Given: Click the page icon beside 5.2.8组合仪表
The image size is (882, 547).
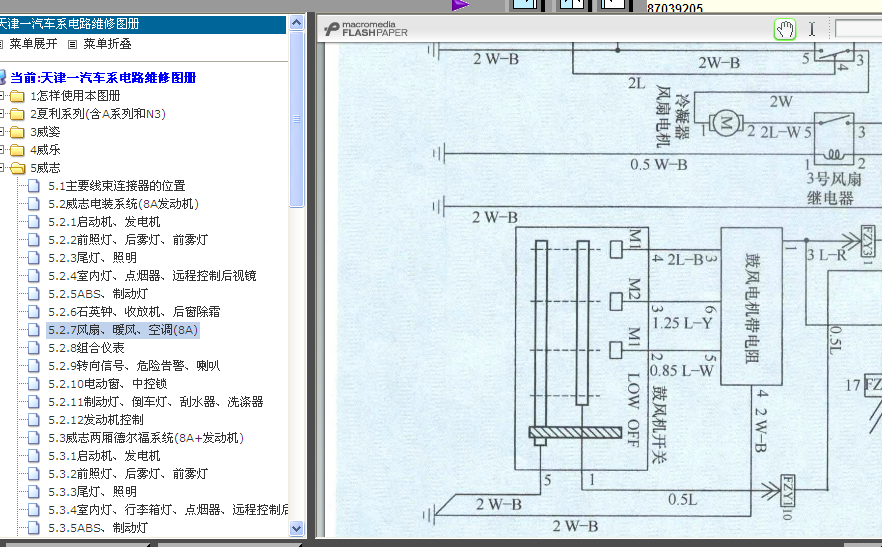Looking at the screenshot, I should coord(35,348).
